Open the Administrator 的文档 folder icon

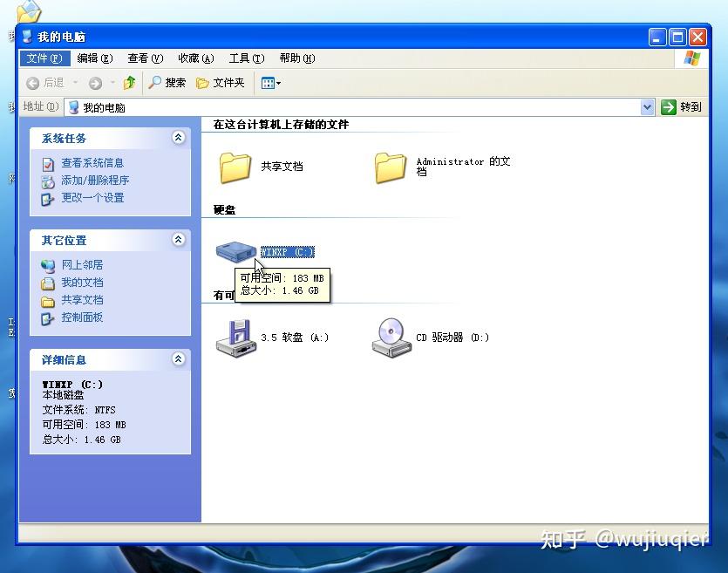[390, 167]
